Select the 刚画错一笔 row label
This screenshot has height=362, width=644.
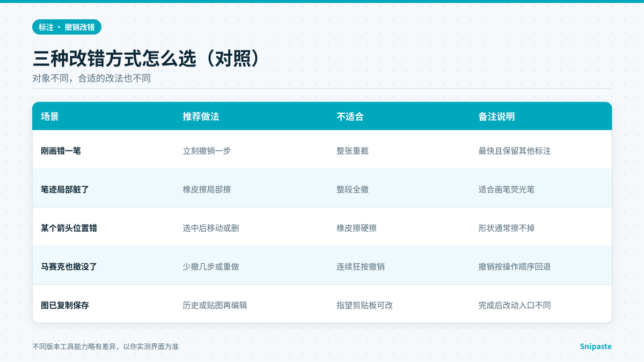coord(61,151)
